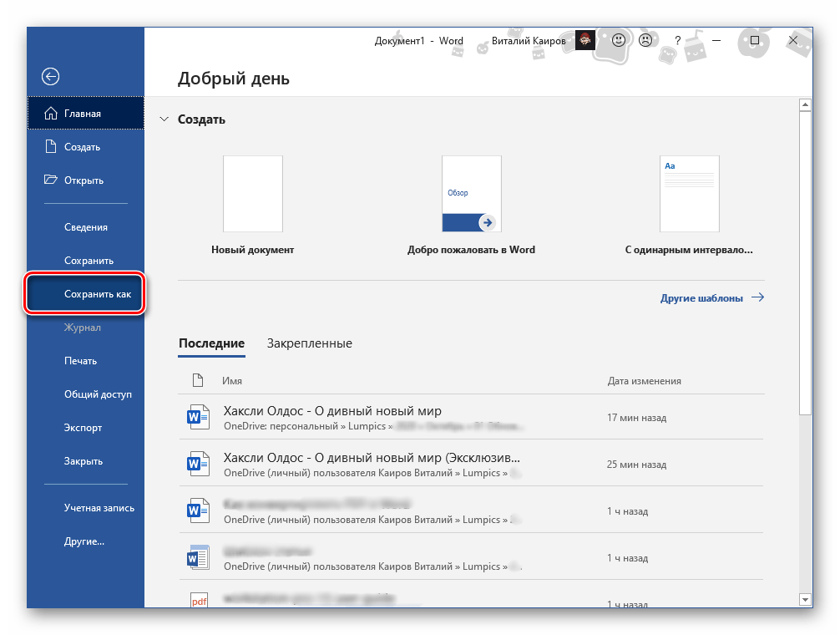Open Другие... options in sidebar

[x=86, y=541]
